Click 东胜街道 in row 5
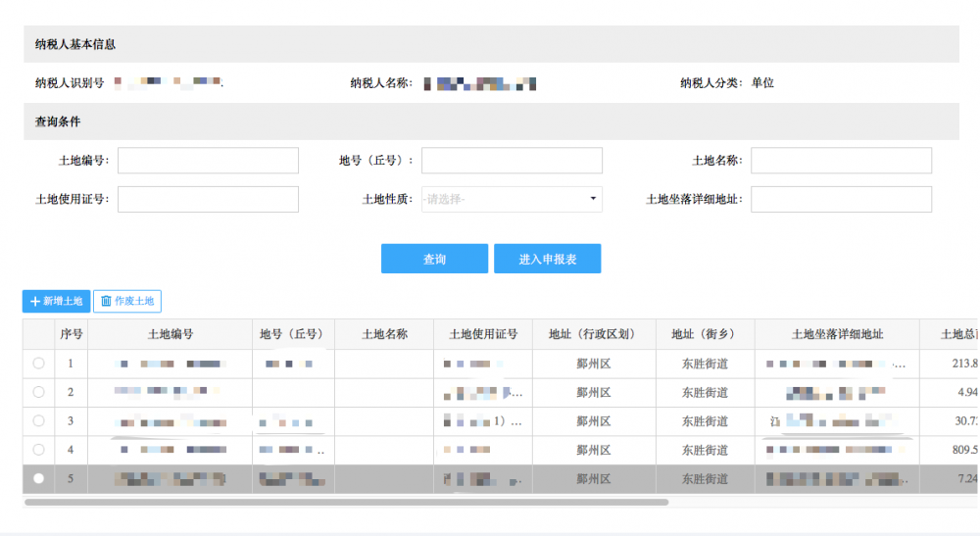Viewport: 980px width, 536px height. point(705,478)
